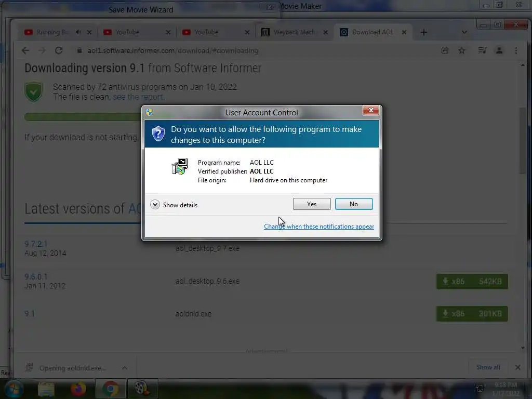
Task: Click the AOL installer program icon
Action: (x=180, y=167)
